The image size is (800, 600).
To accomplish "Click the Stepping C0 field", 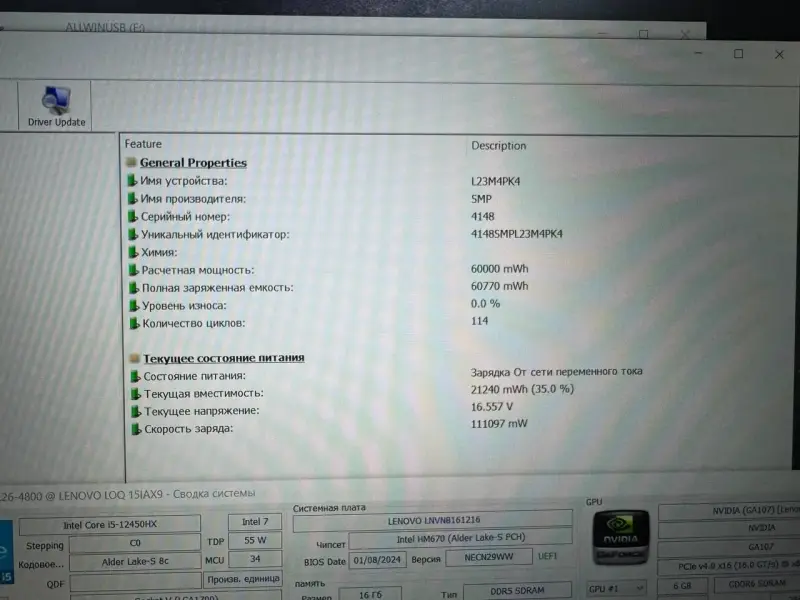I will (x=135, y=543).
